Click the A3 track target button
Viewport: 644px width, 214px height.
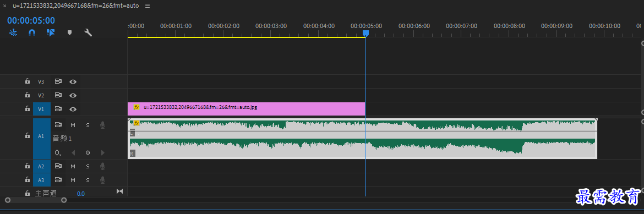click(41, 180)
